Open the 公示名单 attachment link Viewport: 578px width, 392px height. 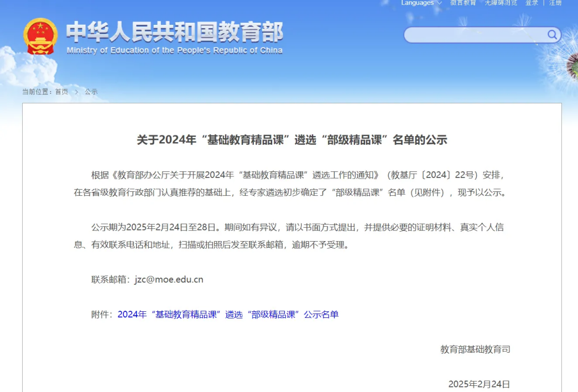[x=228, y=315]
